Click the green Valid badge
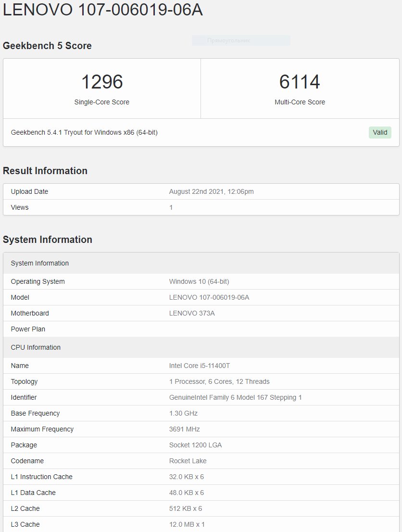Viewport: 402px width, 532px height. (x=380, y=132)
